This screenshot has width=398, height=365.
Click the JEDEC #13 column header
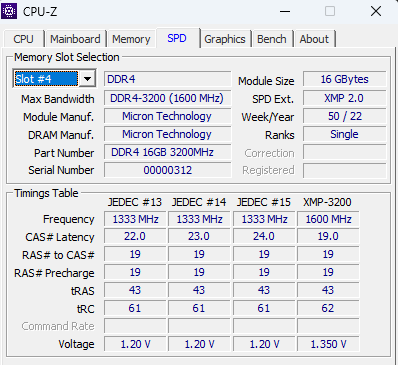pyautogui.click(x=135, y=202)
